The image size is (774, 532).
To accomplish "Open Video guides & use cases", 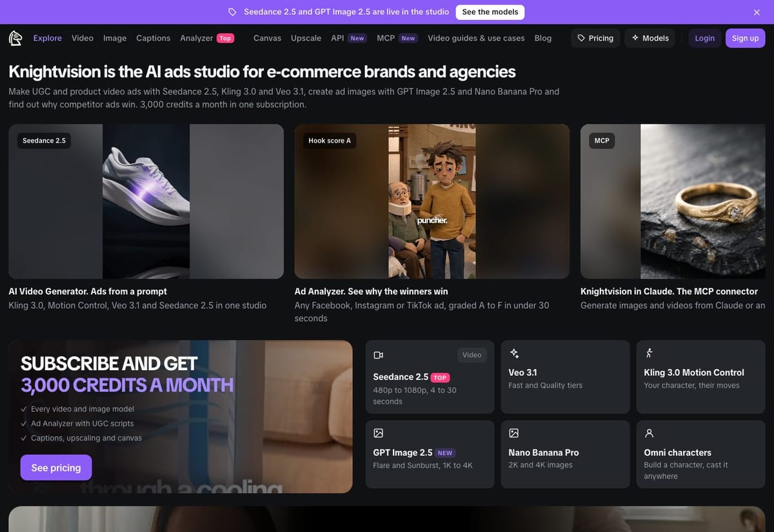I will click(476, 38).
